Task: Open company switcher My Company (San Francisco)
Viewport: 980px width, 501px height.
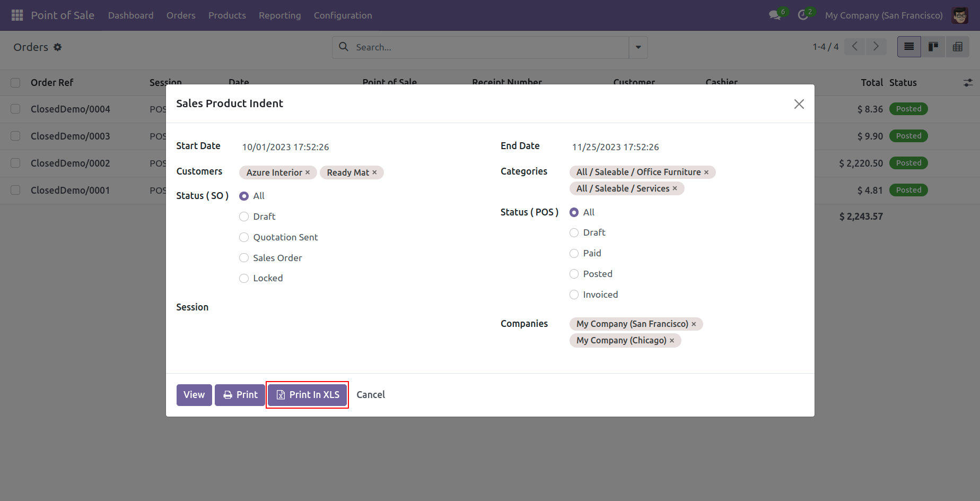Action: pyautogui.click(x=883, y=15)
